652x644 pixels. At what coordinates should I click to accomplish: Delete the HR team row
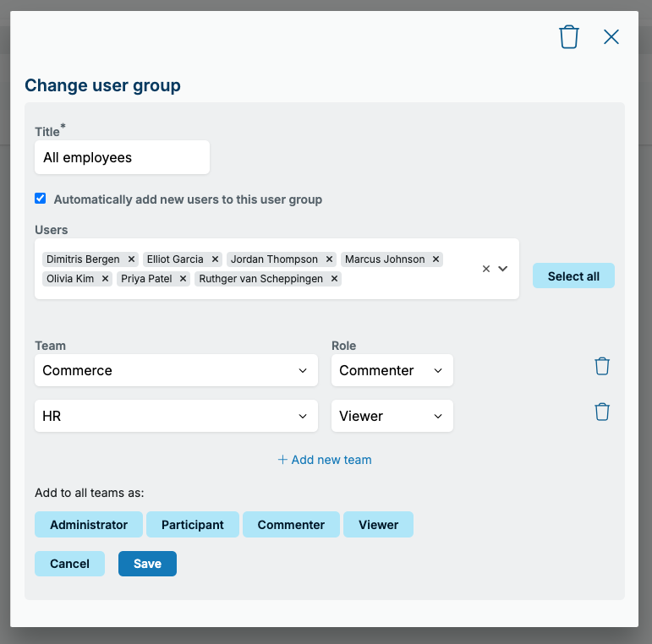(602, 412)
